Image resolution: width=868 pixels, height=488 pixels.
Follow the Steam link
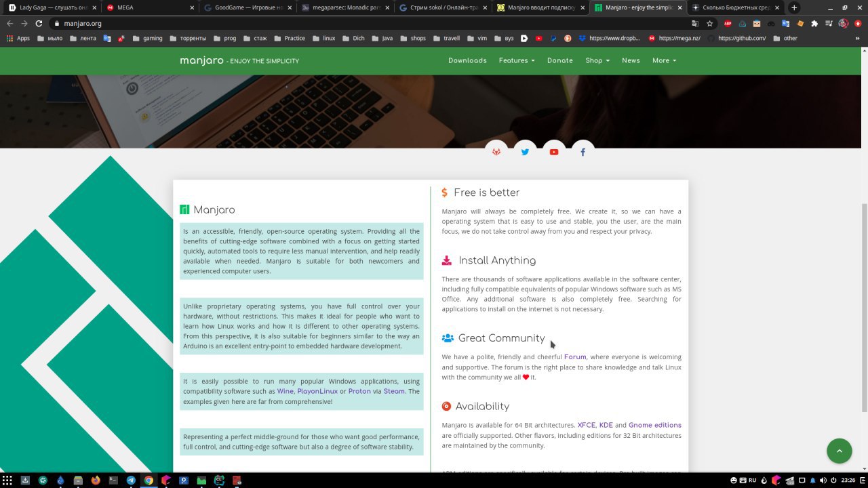click(394, 391)
